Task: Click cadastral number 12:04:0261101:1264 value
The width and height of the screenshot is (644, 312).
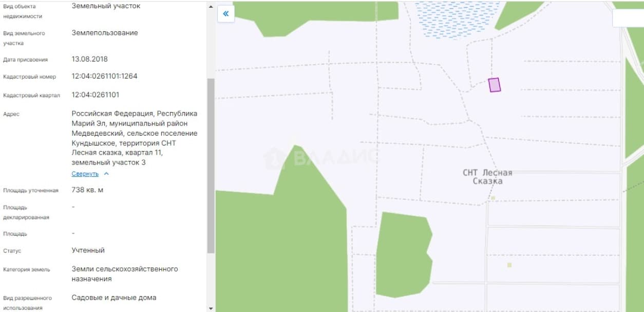Action: click(104, 76)
